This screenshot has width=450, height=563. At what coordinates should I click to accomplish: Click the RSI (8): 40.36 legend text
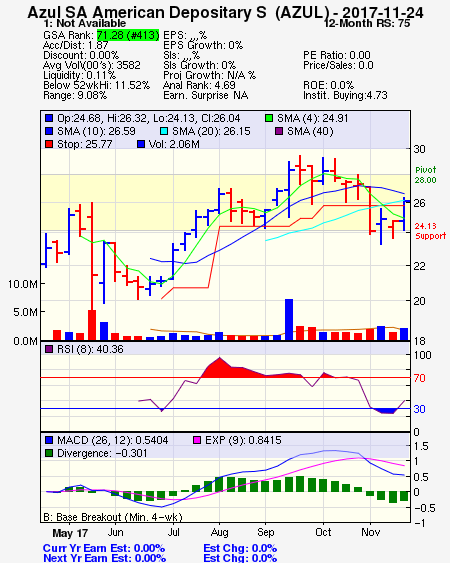[90, 349]
